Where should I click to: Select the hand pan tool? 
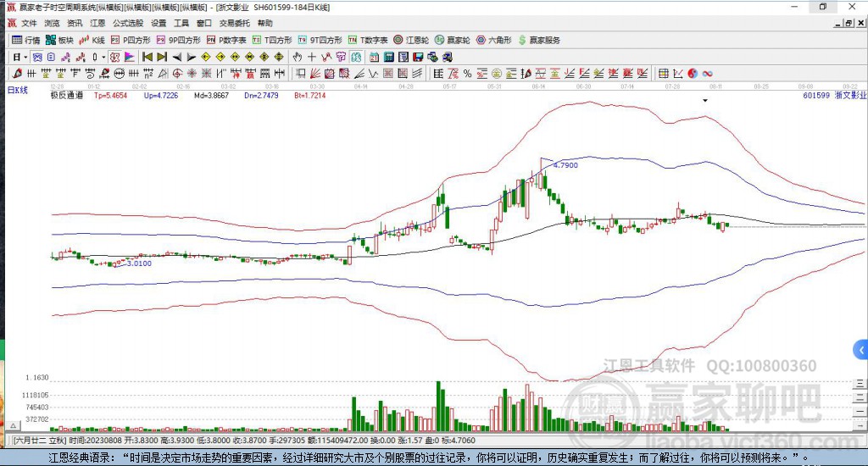tap(298, 57)
